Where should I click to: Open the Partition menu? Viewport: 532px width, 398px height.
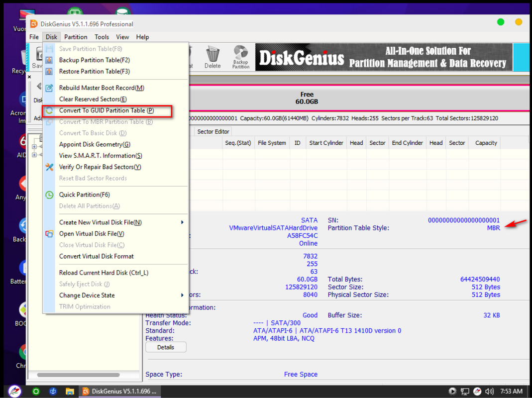[x=76, y=37]
